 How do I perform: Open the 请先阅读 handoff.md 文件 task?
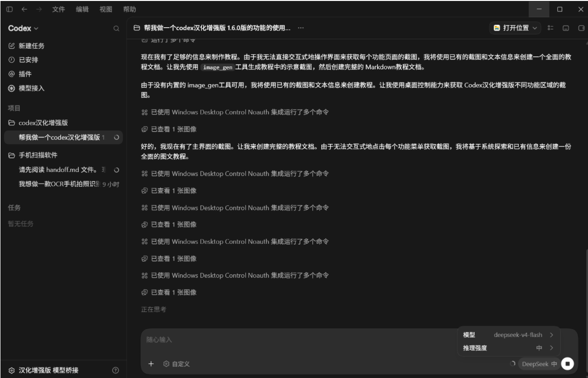pos(63,170)
